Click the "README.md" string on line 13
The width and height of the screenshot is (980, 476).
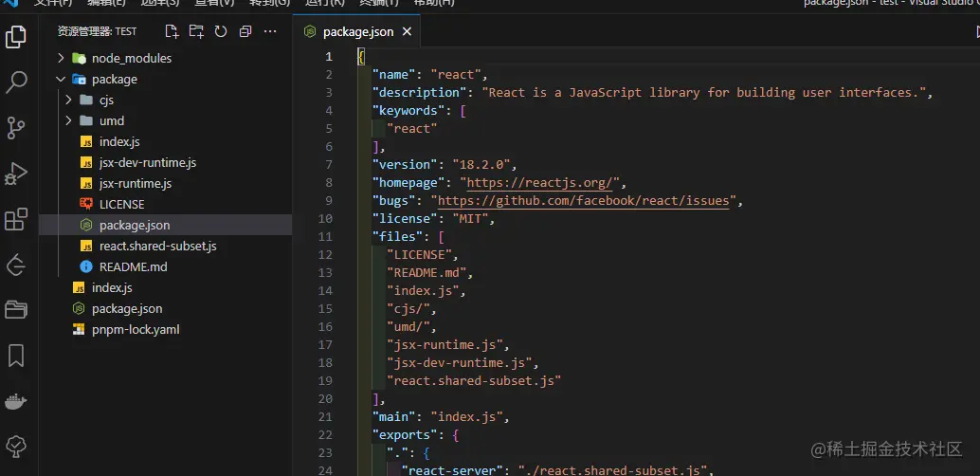click(426, 273)
